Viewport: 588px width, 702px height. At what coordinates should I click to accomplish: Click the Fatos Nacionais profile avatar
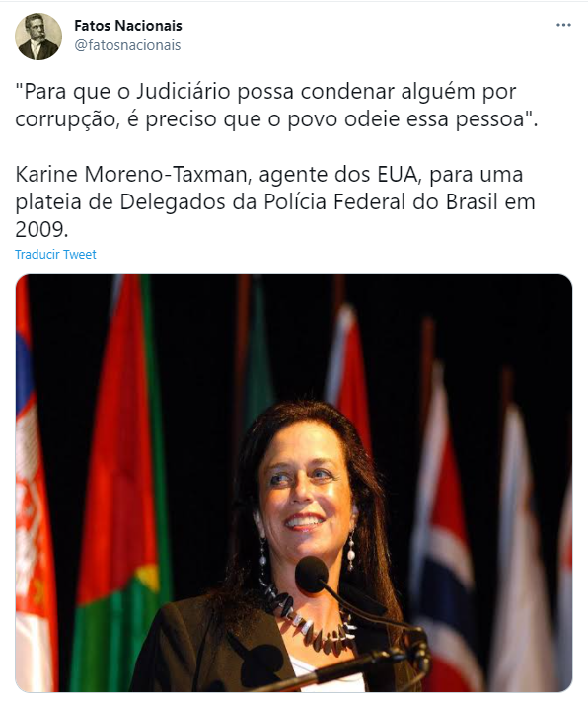click(x=38, y=37)
